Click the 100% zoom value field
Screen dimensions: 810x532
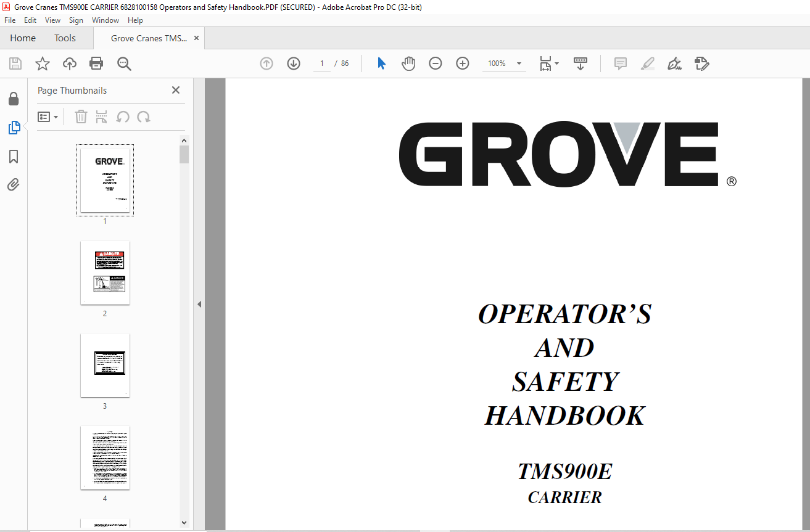pos(497,63)
